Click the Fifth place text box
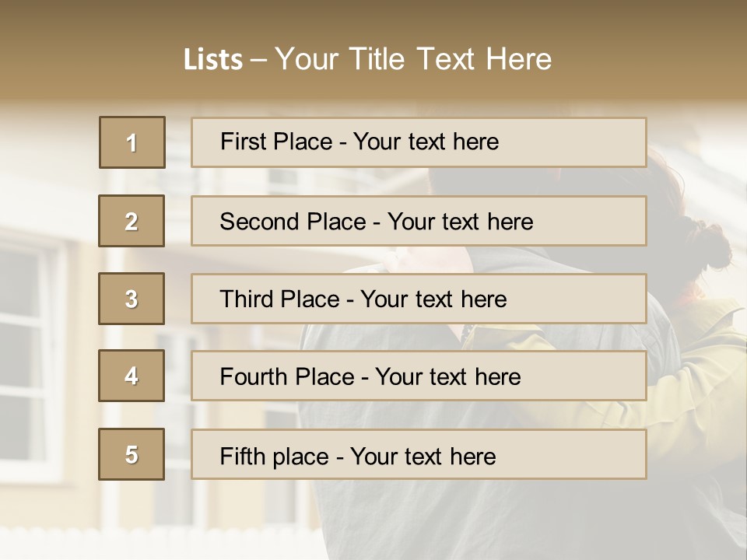This screenshot has width=747, height=560. click(419, 455)
